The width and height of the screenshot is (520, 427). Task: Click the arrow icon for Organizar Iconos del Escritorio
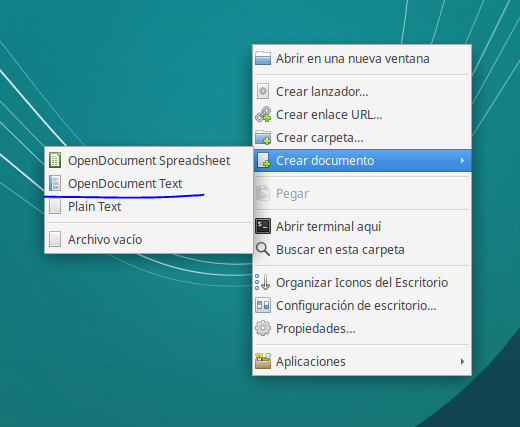(263, 282)
